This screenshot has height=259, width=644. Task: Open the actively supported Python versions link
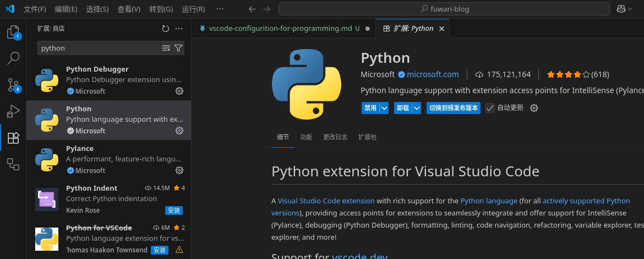point(586,201)
